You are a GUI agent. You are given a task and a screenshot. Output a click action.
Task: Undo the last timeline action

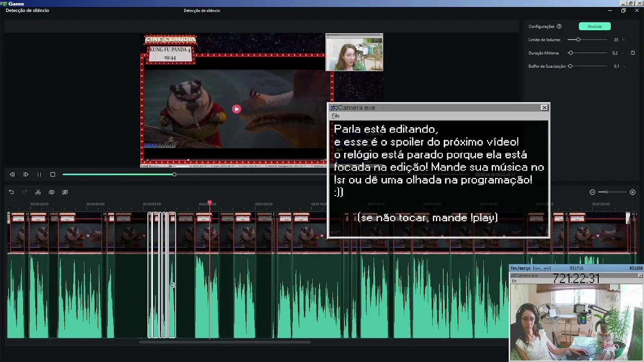(11, 192)
